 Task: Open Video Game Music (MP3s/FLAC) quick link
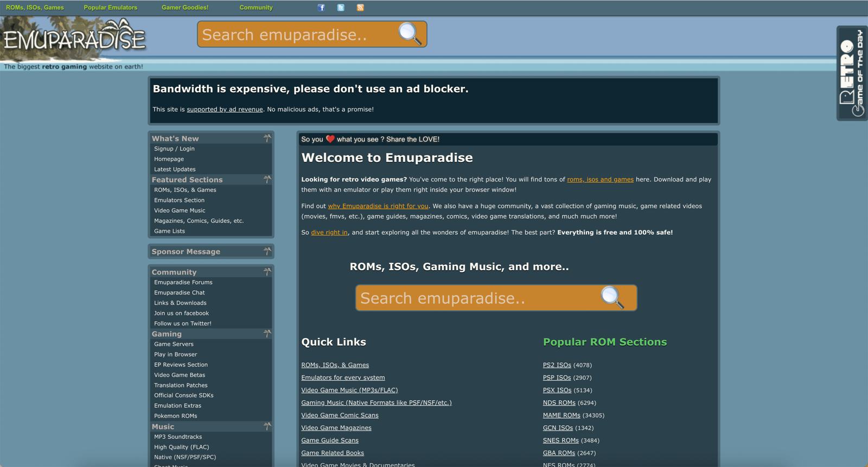pos(349,390)
